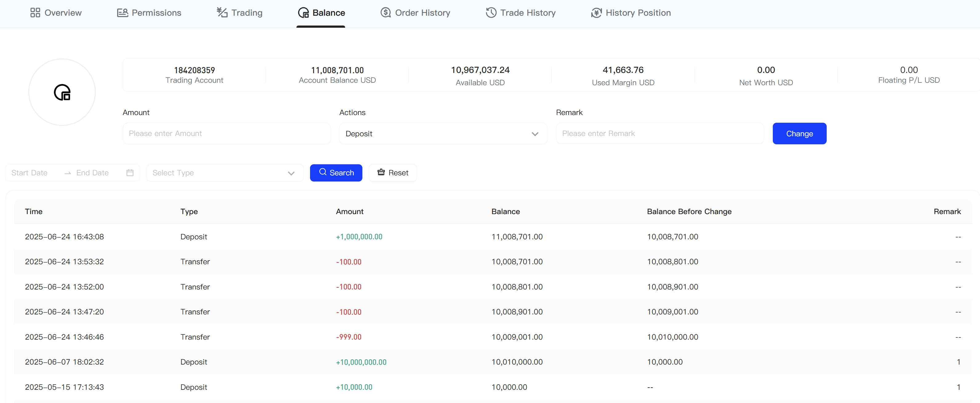Click the +10,000,000.00 deposit amount
The width and height of the screenshot is (980, 403).
[361, 362]
